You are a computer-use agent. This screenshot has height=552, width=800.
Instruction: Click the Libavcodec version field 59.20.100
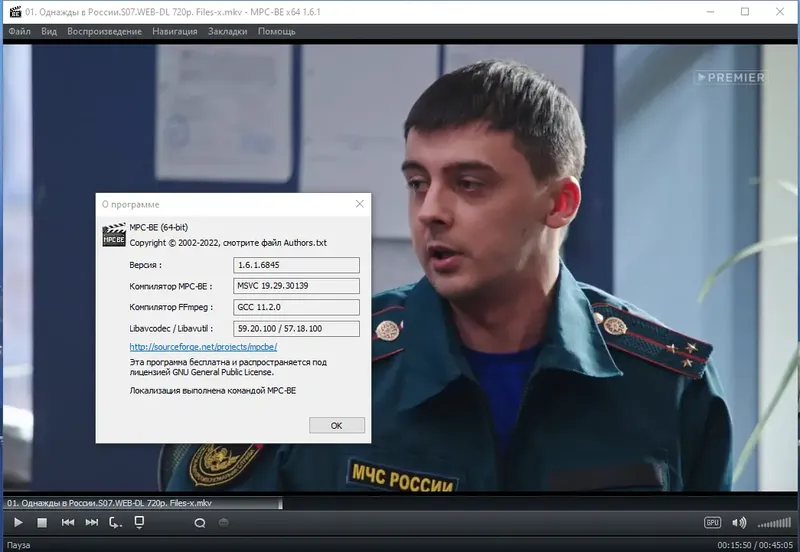[x=296, y=329]
